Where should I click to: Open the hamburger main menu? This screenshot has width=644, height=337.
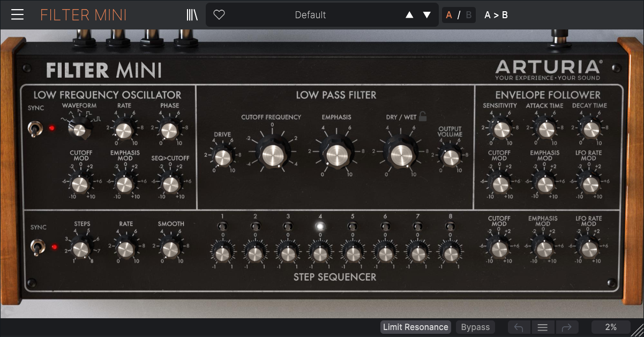pos(18,14)
